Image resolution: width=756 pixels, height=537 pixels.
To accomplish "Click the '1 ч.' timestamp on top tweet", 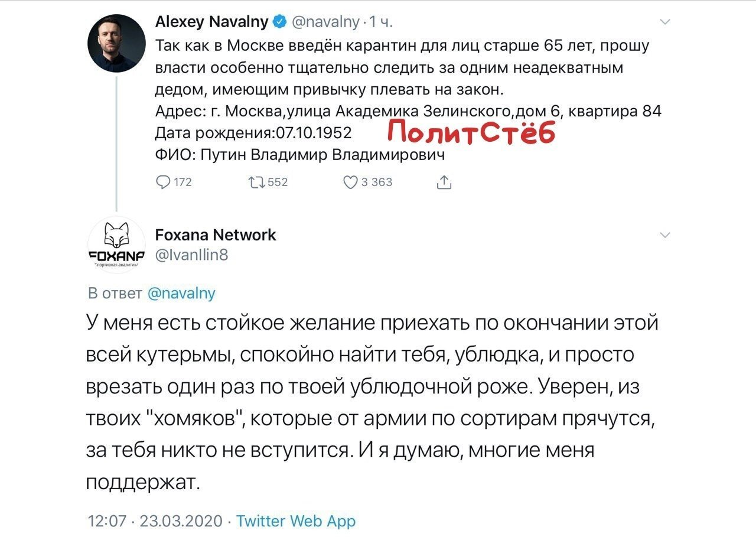I will (381, 22).
